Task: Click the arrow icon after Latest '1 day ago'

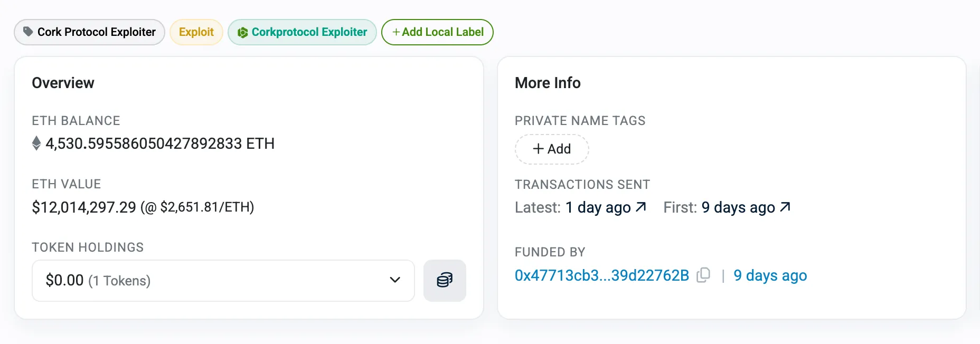Action: [641, 207]
